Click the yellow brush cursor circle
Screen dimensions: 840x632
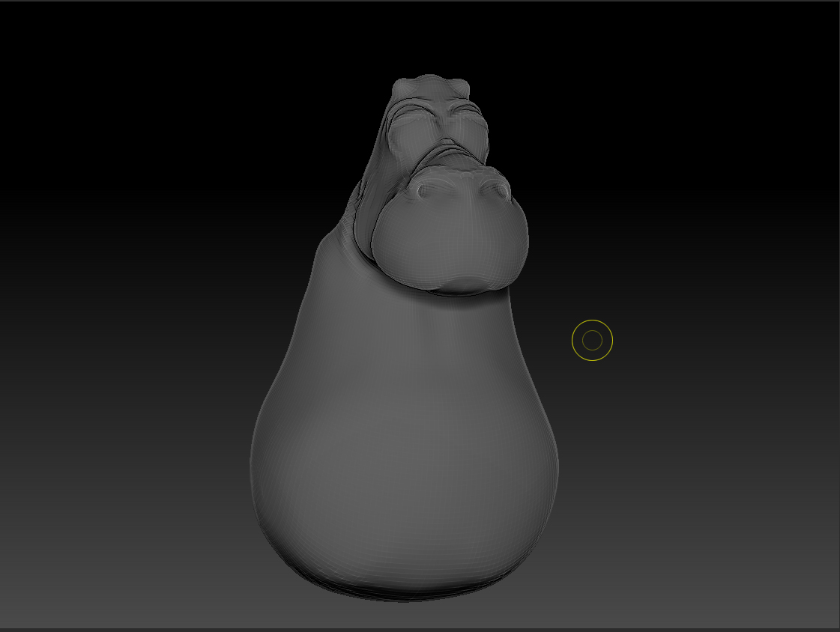coord(592,341)
